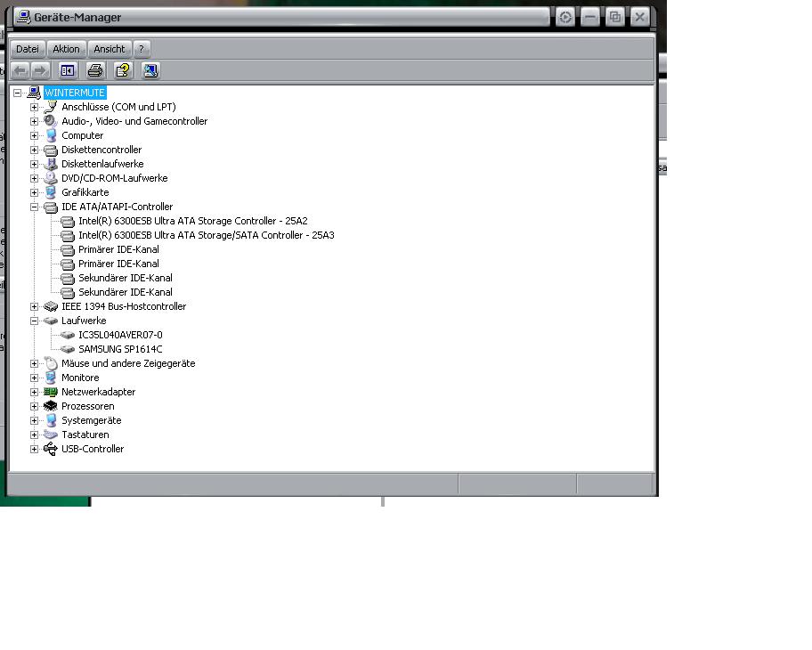This screenshot has width=812, height=650.
Task: Collapse IDE ATA/ATAPI-Controller node
Action: point(34,207)
